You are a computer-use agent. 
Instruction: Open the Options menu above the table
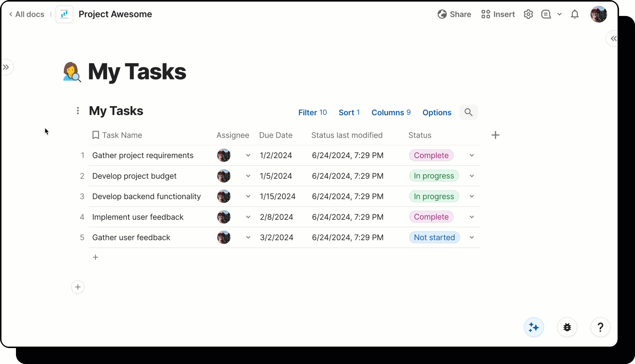click(437, 112)
